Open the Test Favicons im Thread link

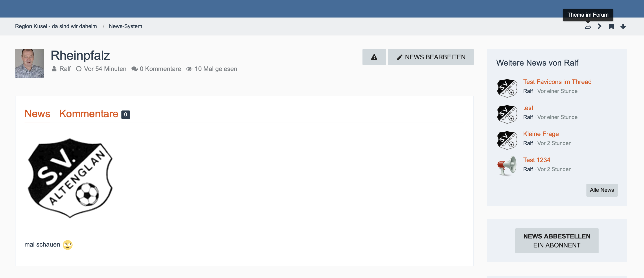(x=557, y=82)
